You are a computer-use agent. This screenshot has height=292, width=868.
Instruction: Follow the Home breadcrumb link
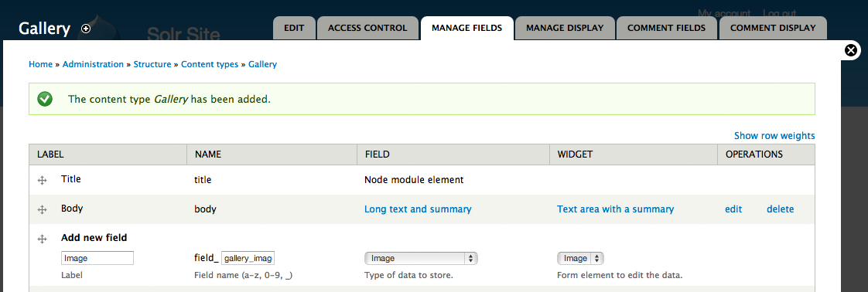pyautogui.click(x=40, y=64)
